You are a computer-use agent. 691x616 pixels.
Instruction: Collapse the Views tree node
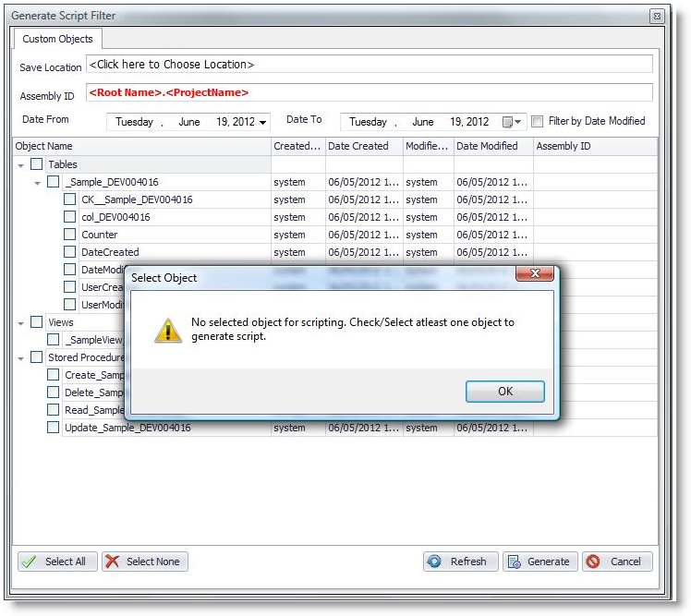click(21, 322)
